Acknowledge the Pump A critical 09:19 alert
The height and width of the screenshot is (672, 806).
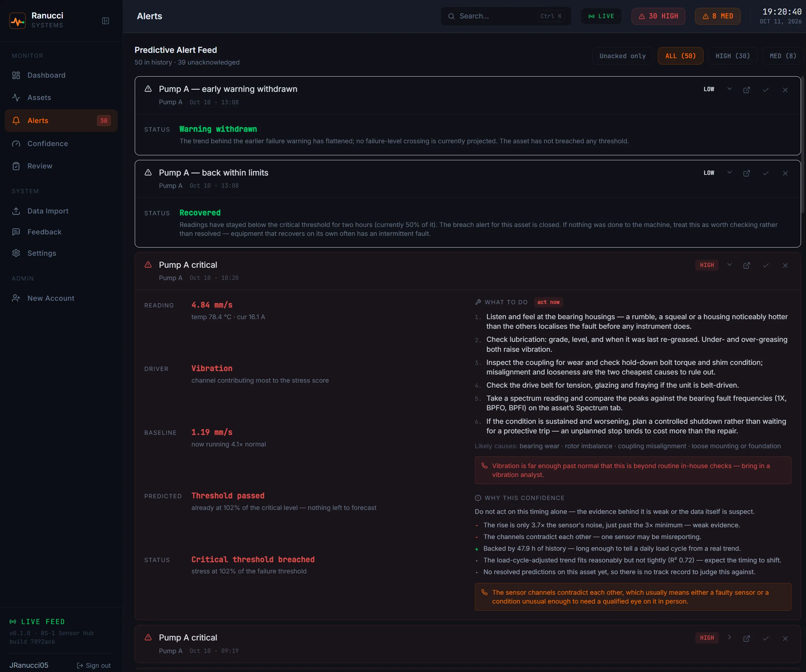(766, 639)
